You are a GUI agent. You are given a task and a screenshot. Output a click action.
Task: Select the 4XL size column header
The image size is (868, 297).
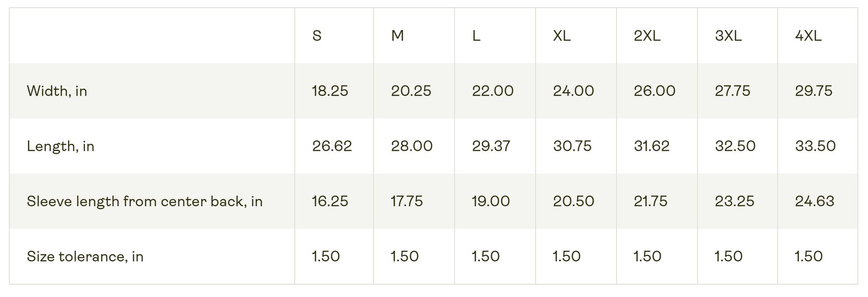click(x=808, y=36)
